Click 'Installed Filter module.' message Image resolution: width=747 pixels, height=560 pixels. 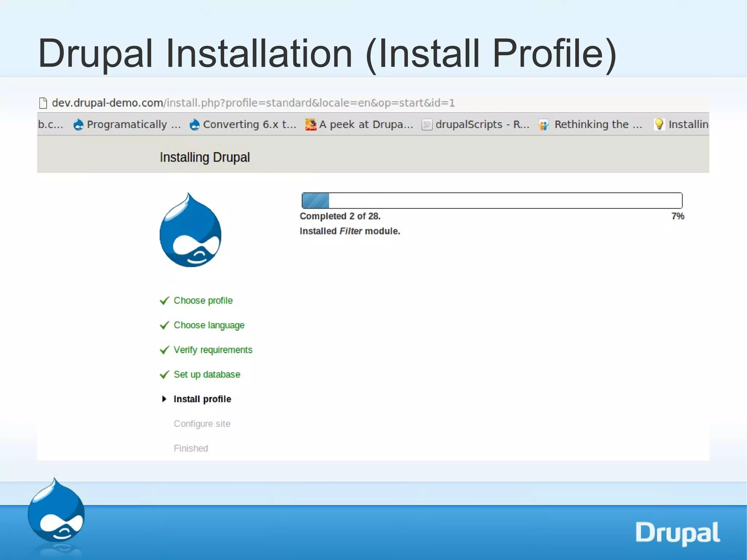click(x=350, y=231)
